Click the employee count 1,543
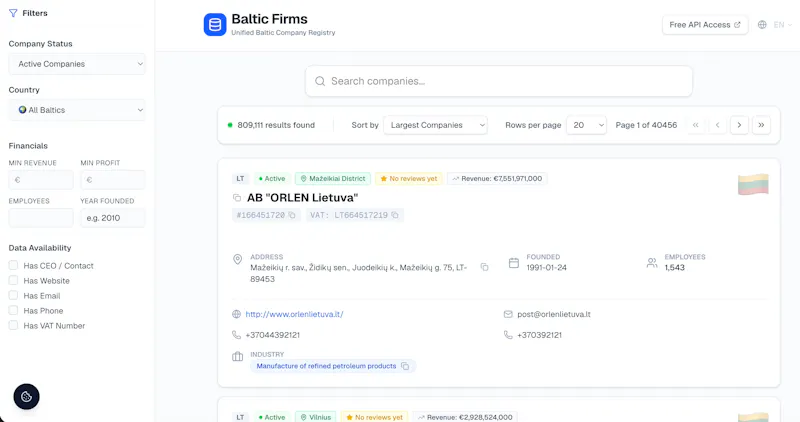 [674, 267]
